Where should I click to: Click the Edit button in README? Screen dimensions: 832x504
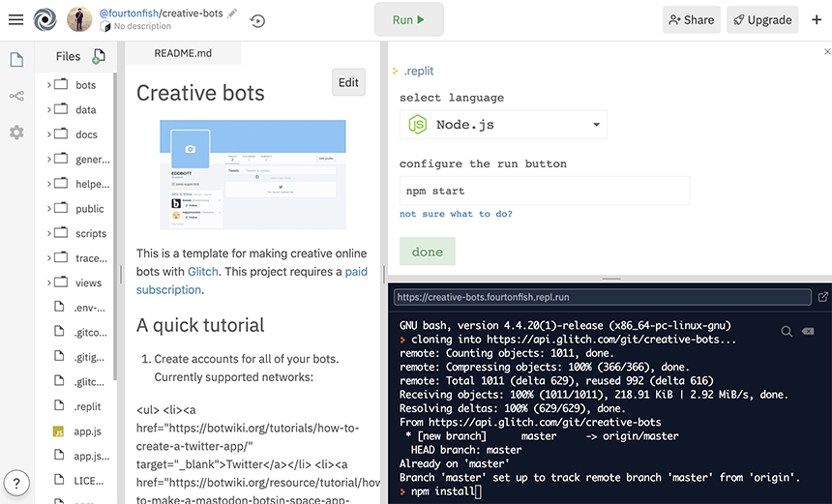pos(348,82)
